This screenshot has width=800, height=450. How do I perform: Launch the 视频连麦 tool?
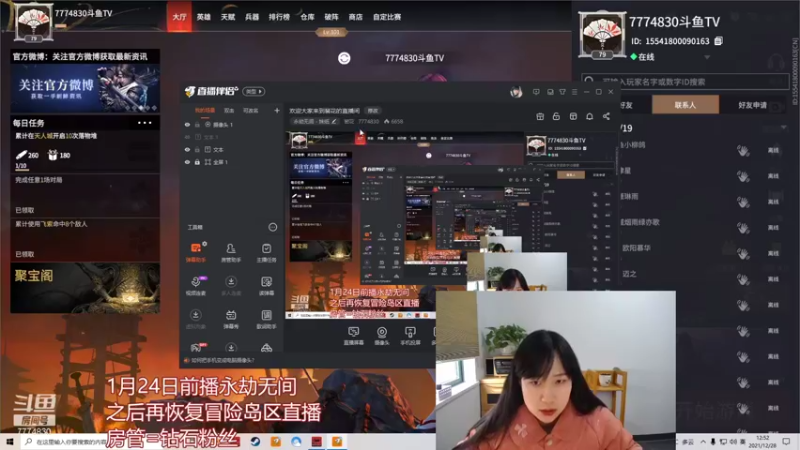tap(195, 286)
